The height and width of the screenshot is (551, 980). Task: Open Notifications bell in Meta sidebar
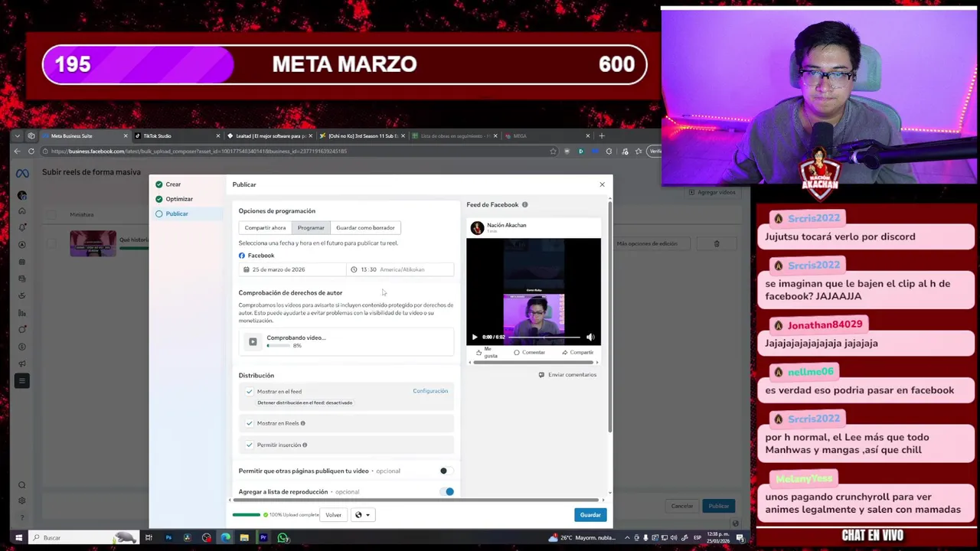coord(22,227)
